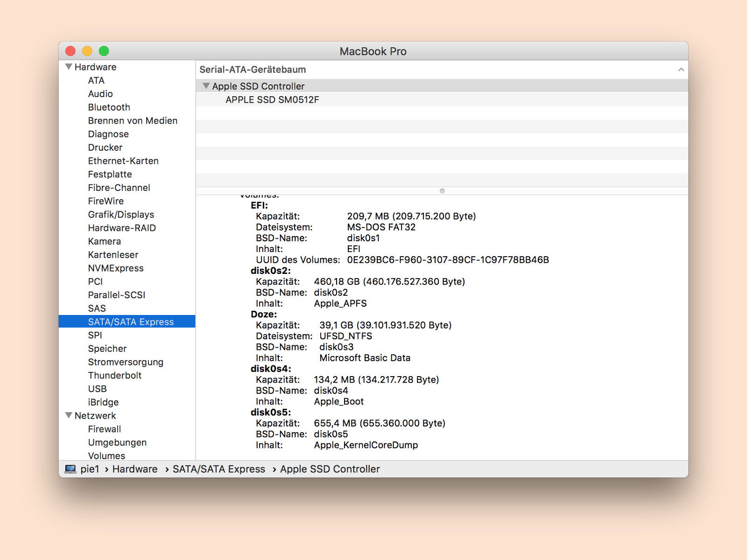Image resolution: width=747 pixels, height=560 pixels.
Task: Select Bluetooth in the sidebar
Action: (109, 107)
